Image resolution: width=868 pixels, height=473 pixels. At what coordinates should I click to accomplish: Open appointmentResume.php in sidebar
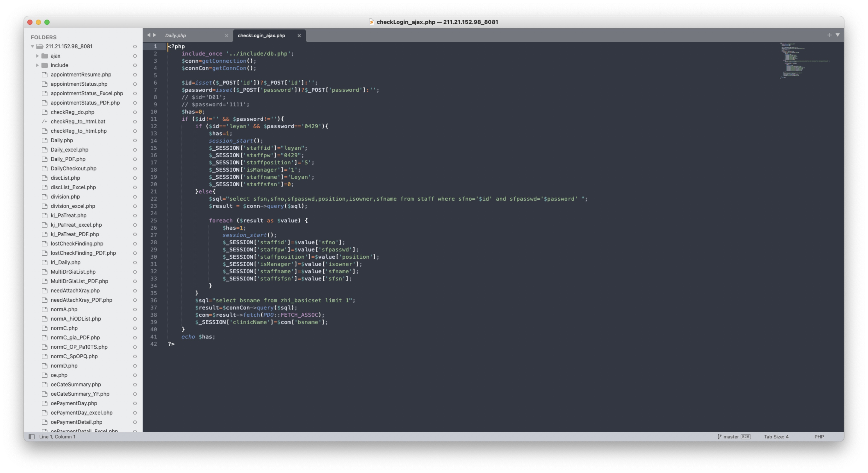click(x=81, y=75)
